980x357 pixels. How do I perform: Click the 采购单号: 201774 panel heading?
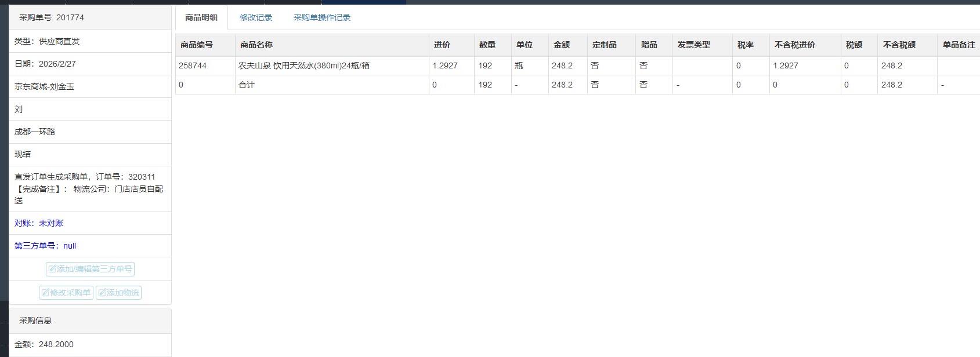tap(52, 17)
